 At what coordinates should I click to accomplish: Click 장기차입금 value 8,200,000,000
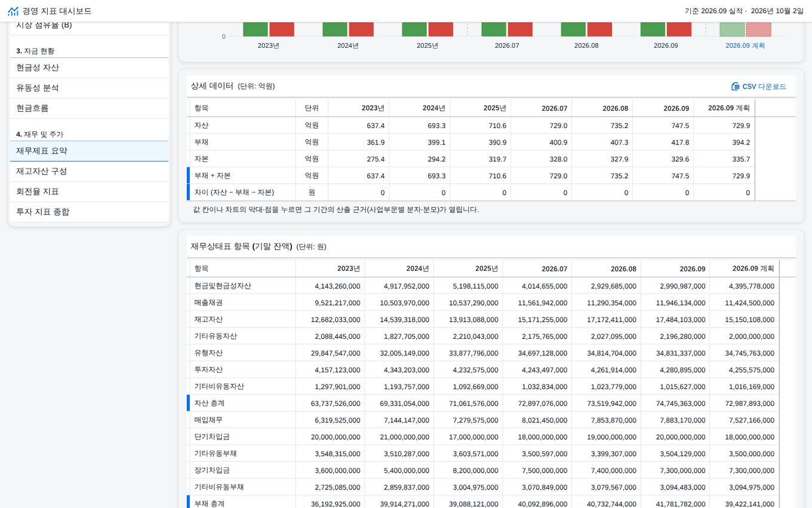(x=468, y=470)
